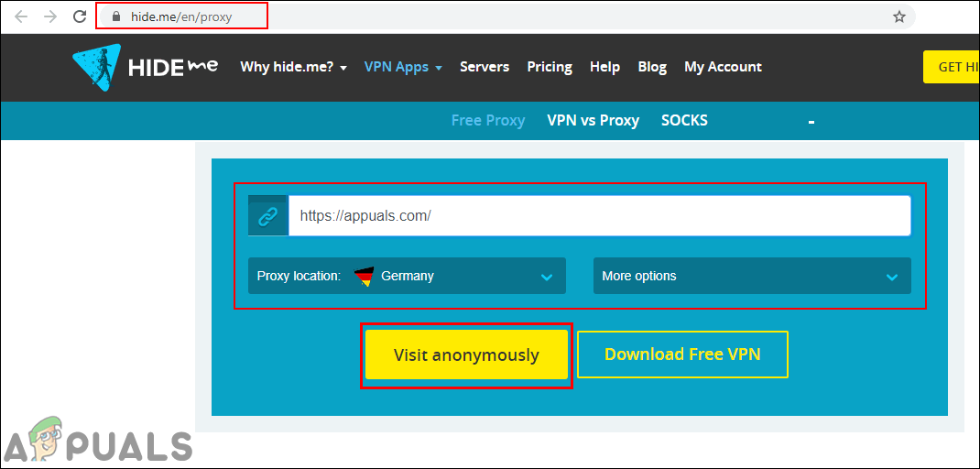
Task: Go forward with the browser forward arrow
Action: coord(50,16)
